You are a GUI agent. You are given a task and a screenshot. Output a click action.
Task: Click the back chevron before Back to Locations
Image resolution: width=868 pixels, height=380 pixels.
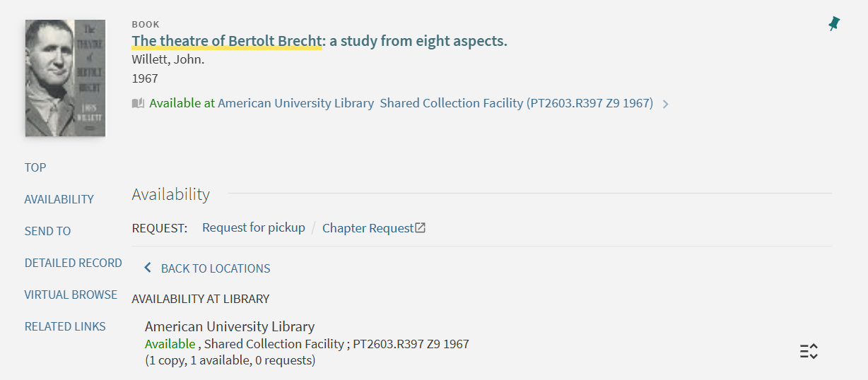point(148,268)
